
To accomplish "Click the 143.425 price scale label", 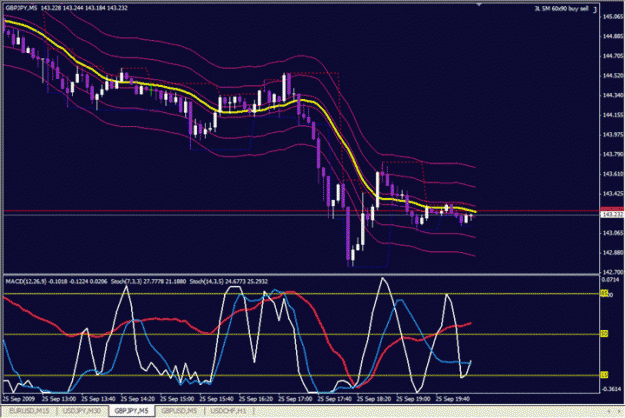I will point(613,193).
